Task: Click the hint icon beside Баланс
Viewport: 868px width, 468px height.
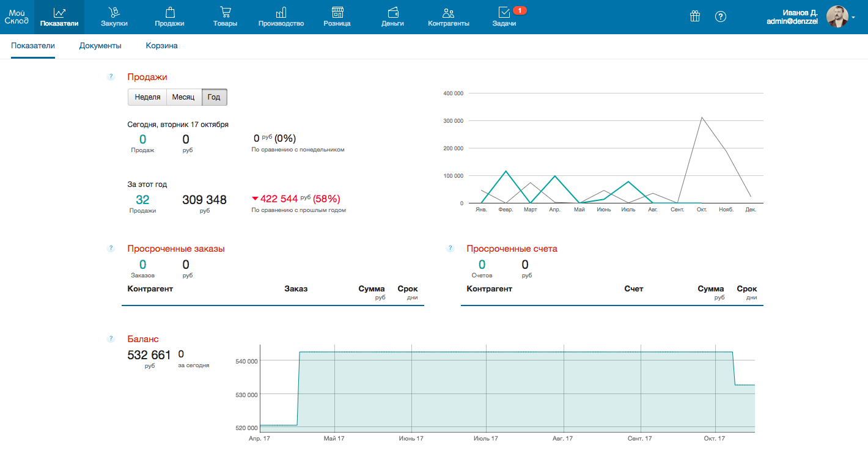Action: point(111,338)
